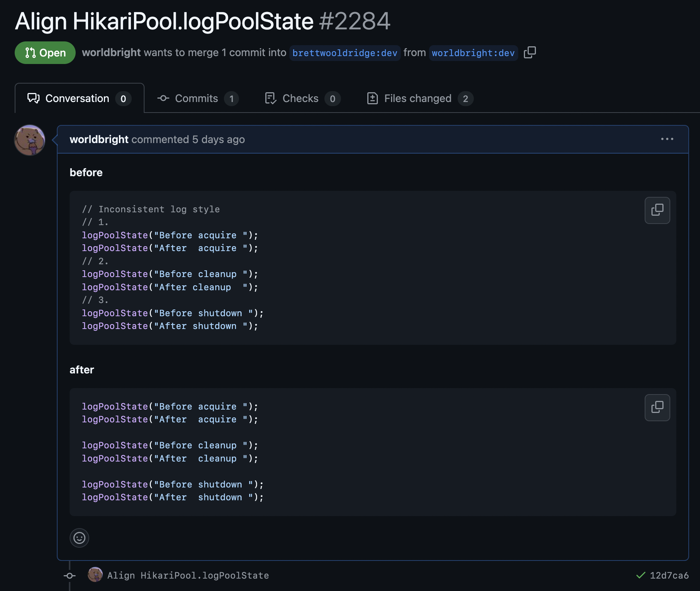Add an emoji reaction to the comment
700x591 pixels.
tap(79, 538)
